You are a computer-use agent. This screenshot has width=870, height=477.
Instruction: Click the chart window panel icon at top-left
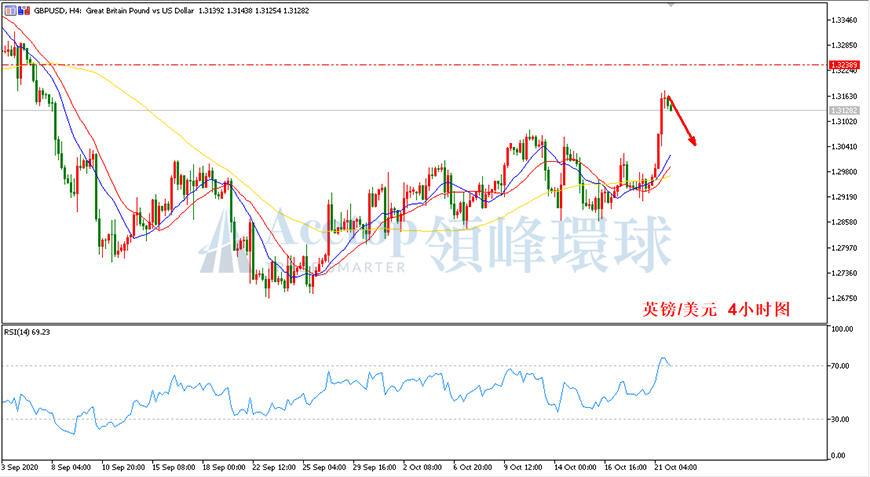click(x=11, y=10)
